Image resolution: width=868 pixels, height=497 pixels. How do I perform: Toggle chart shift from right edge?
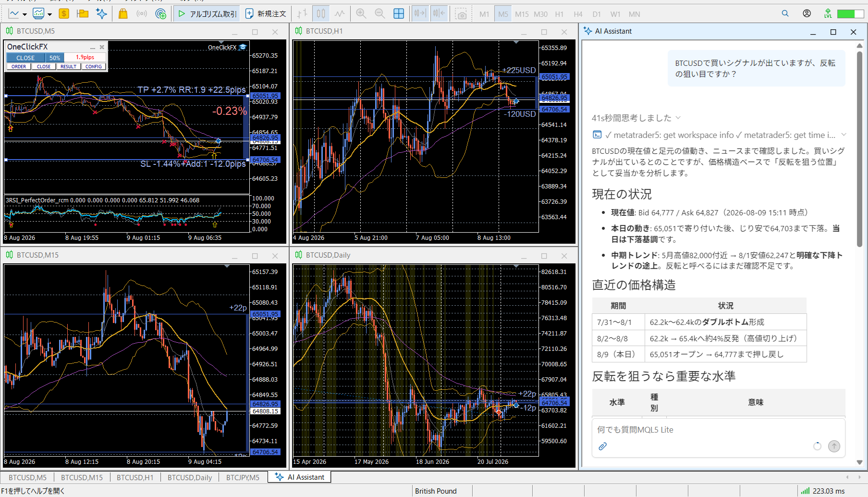pyautogui.click(x=439, y=14)
